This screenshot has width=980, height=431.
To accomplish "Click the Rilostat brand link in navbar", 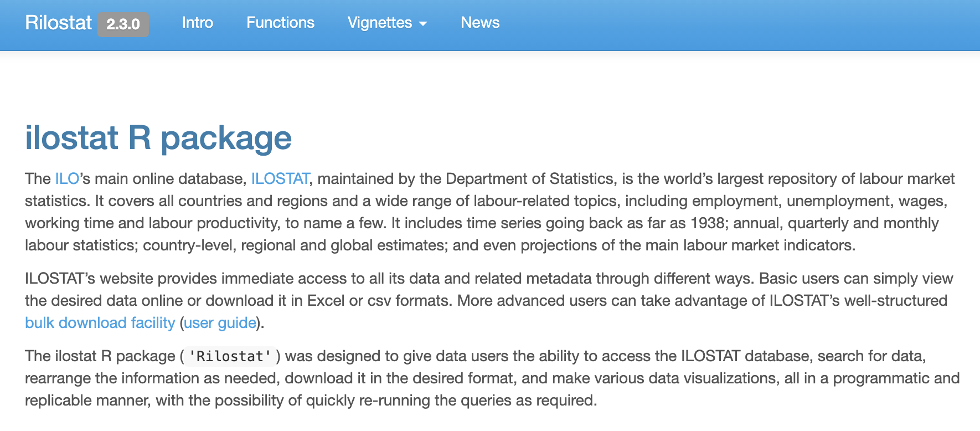I will click(58, 23).
